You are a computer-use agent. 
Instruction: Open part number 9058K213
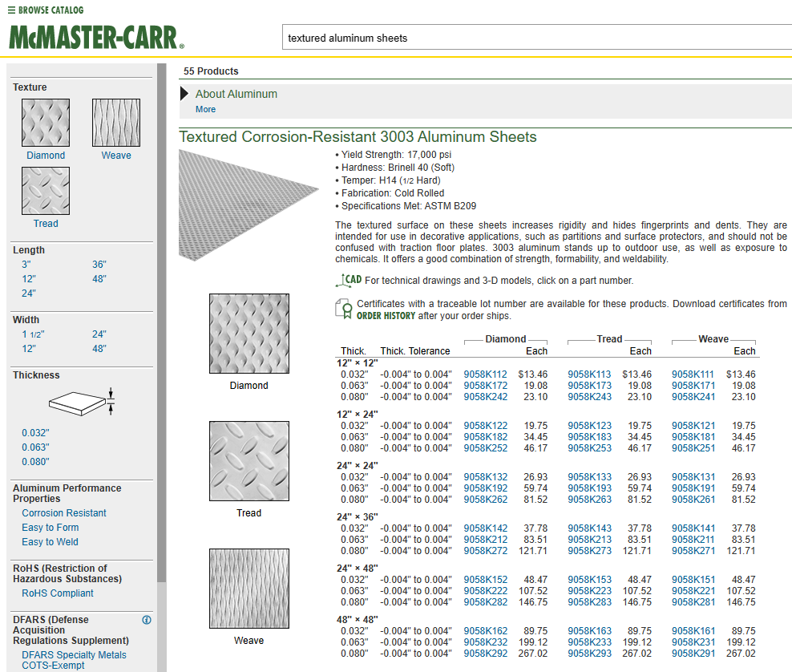pyautogui.click(x=589, y=540)
